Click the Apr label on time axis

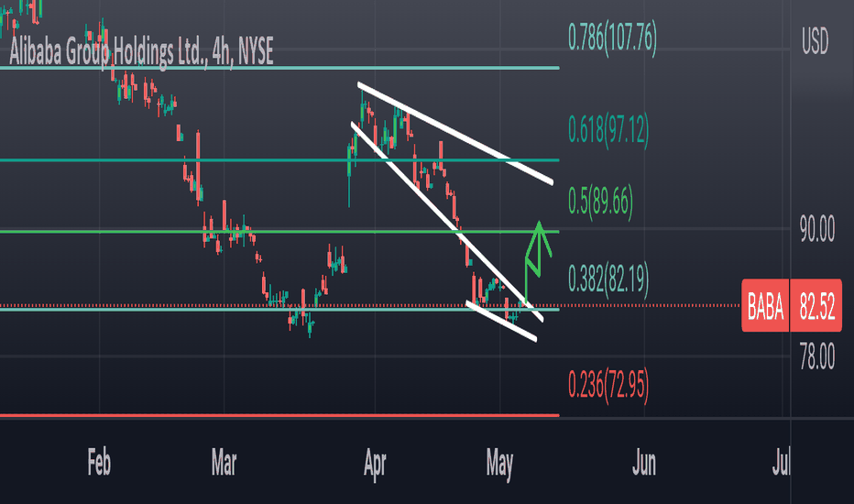(376, 465)
